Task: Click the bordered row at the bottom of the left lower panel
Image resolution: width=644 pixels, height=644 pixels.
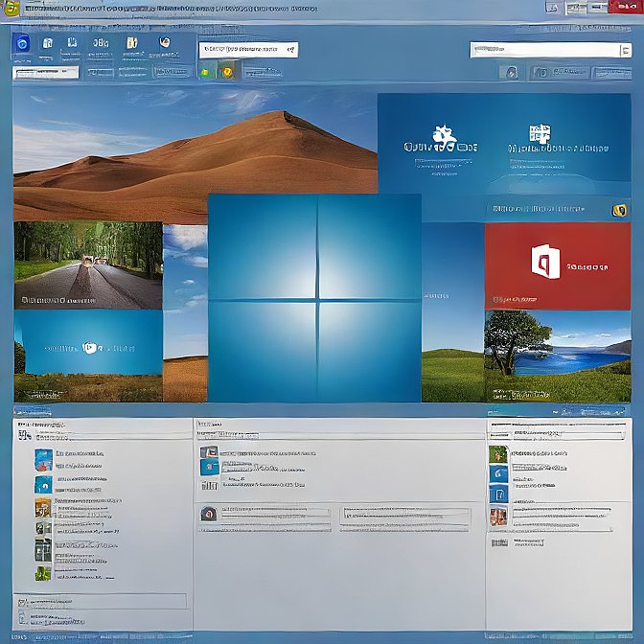Action: (101, 601)
